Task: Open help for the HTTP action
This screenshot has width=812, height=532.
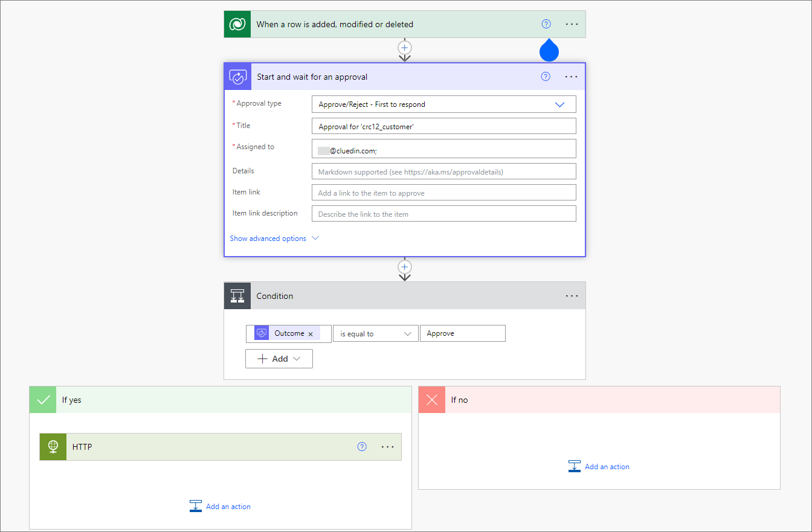Action: pyautogui.click(x=362, y=447)
